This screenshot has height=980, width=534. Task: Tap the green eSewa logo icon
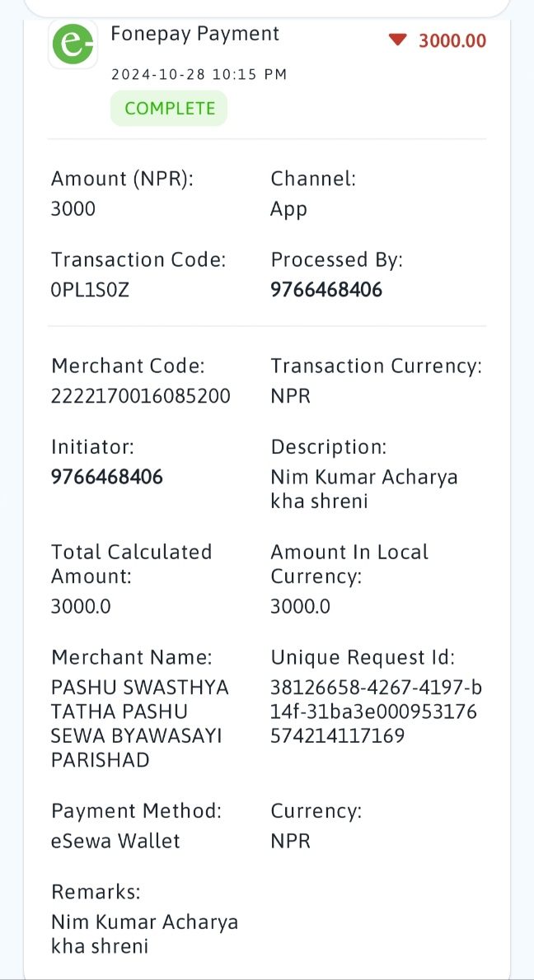73,43
